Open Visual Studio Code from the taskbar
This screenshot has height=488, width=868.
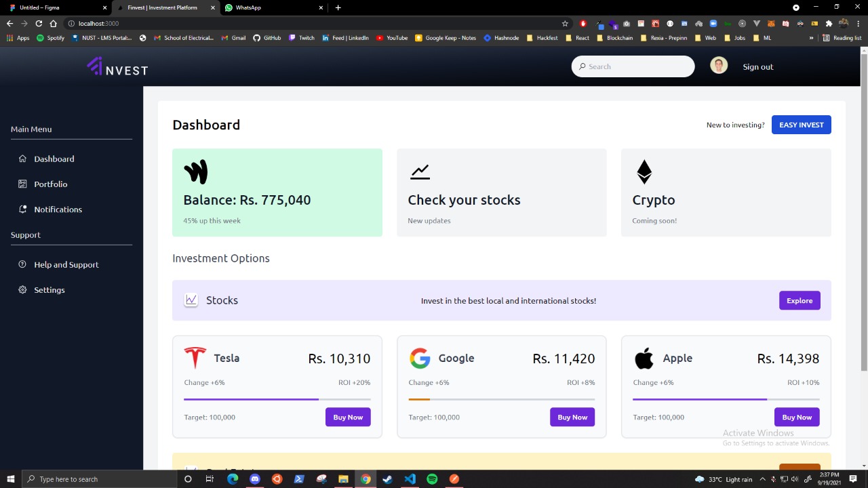click(410, 479)
